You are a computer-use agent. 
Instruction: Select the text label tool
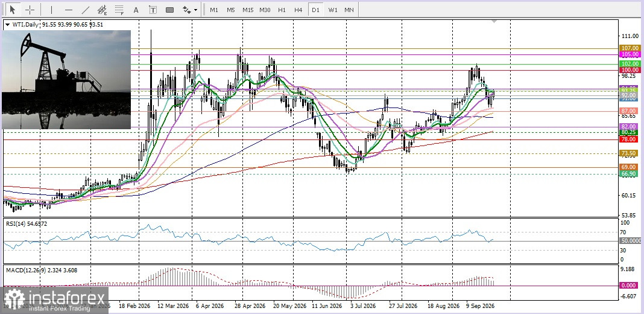coord(153,10)
